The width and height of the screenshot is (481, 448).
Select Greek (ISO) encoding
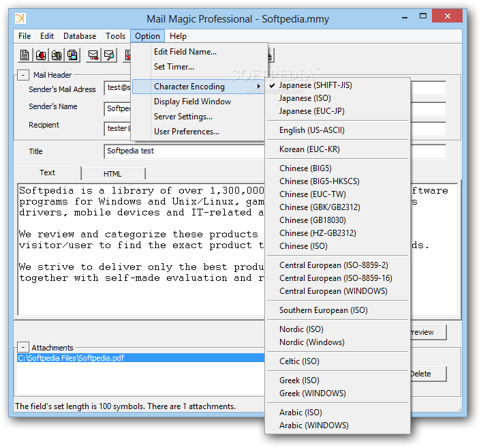(338, 380)
